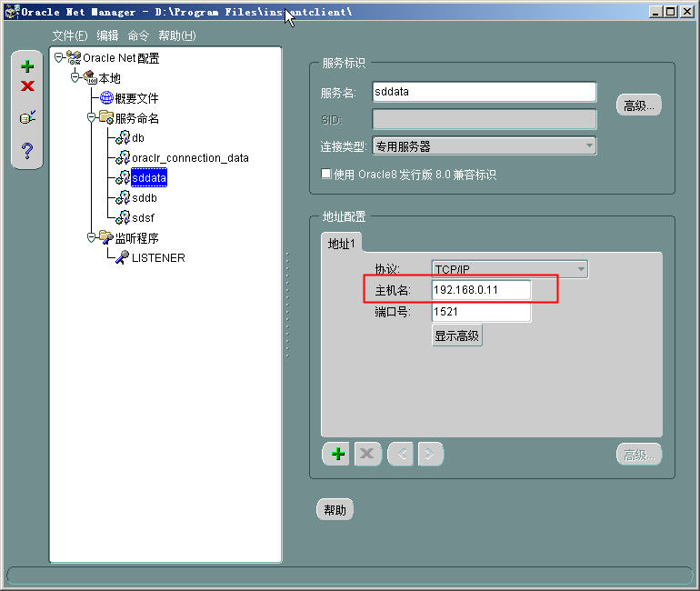Image resolution: width=700 pixels, height=591 pixels.
Task: Click the local (本地) node icon
Action: click(x=90, y=77)
